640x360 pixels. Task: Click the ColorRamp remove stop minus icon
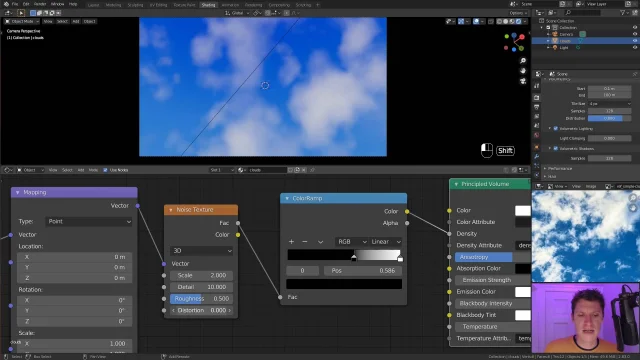click(304, 242)
